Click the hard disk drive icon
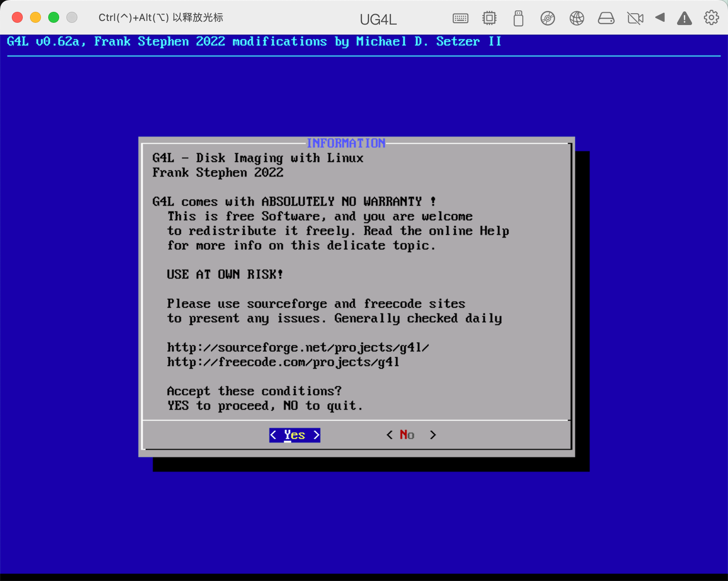The width and height of the screenshot is (728, 581). pyautogui.click(x=606, y=18)
